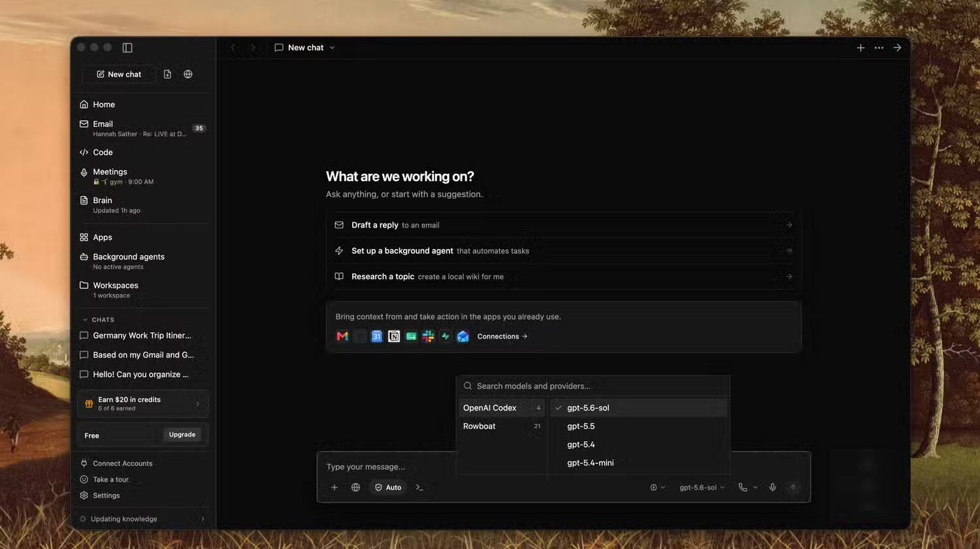Click the plus attach icon in message box

(x=335, y=488)
